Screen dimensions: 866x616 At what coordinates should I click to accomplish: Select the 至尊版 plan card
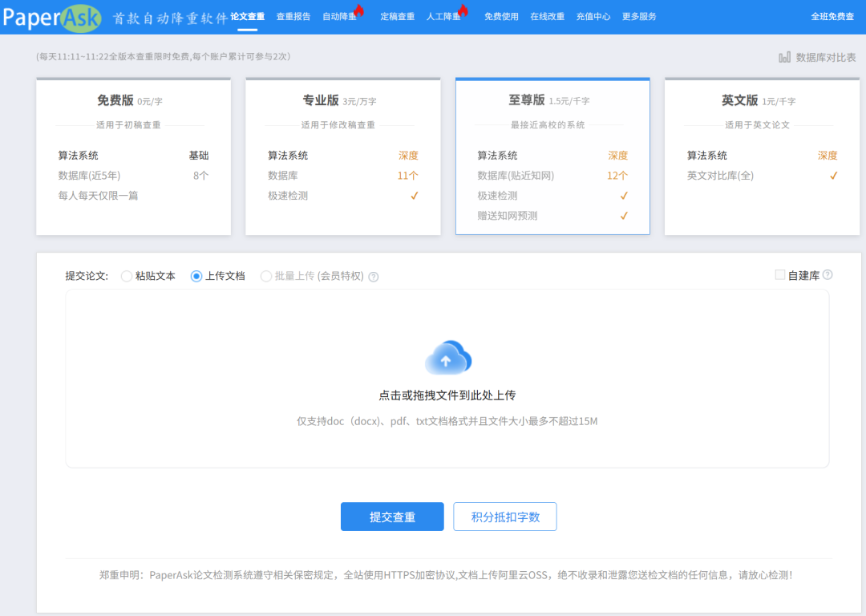[x=552, y=156]
